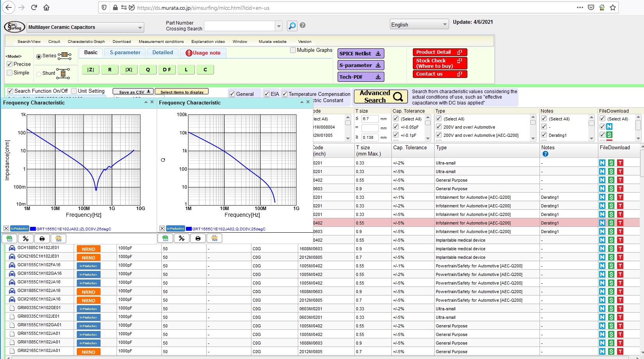Open |Z| graph settings wrench icon
The width and height of the screenshot is (644, 359).
pos(26,238)
